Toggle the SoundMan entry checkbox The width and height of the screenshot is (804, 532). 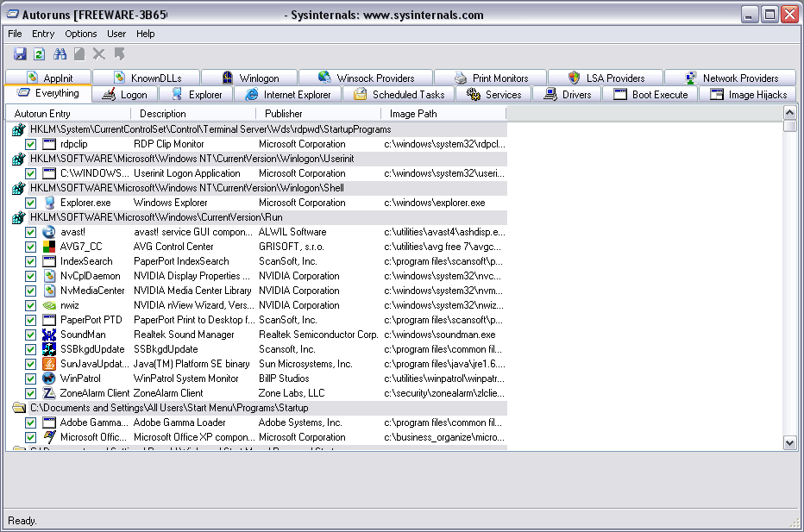click(30, 335)
